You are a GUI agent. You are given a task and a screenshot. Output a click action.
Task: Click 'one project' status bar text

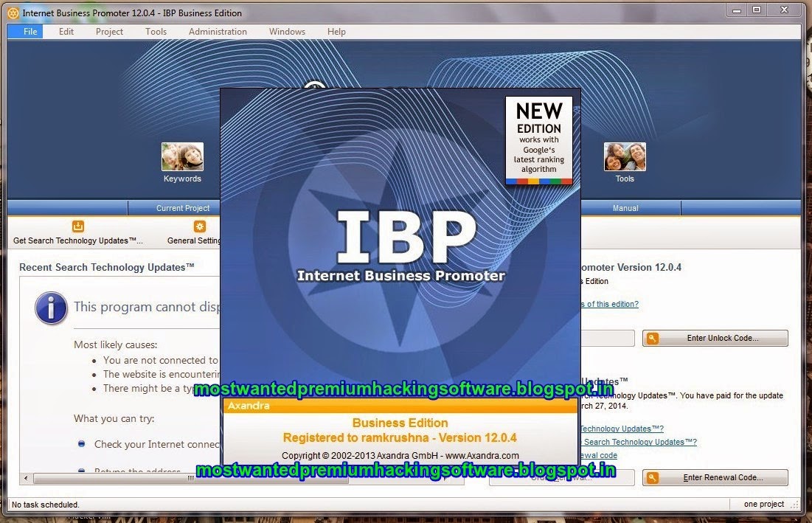click(x=764, y=504)
